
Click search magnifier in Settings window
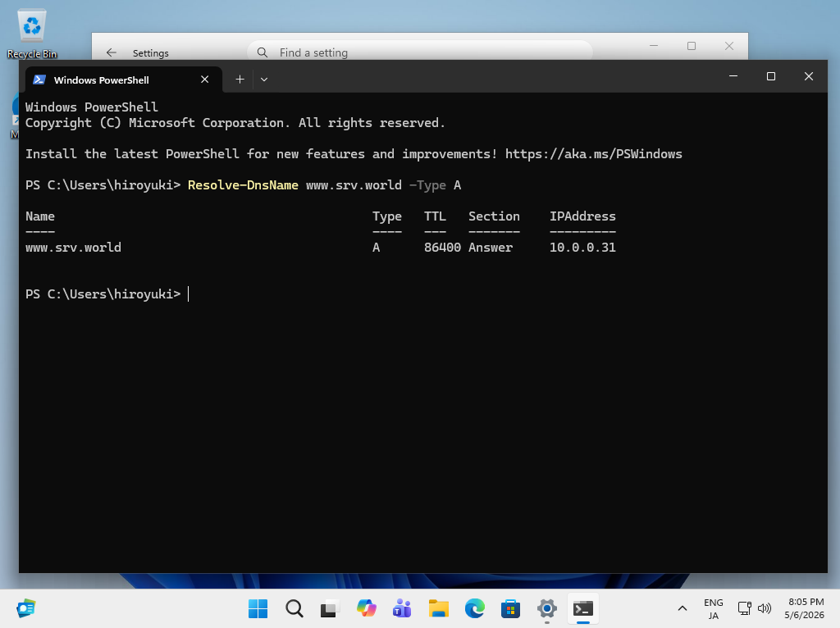(262, 52)
